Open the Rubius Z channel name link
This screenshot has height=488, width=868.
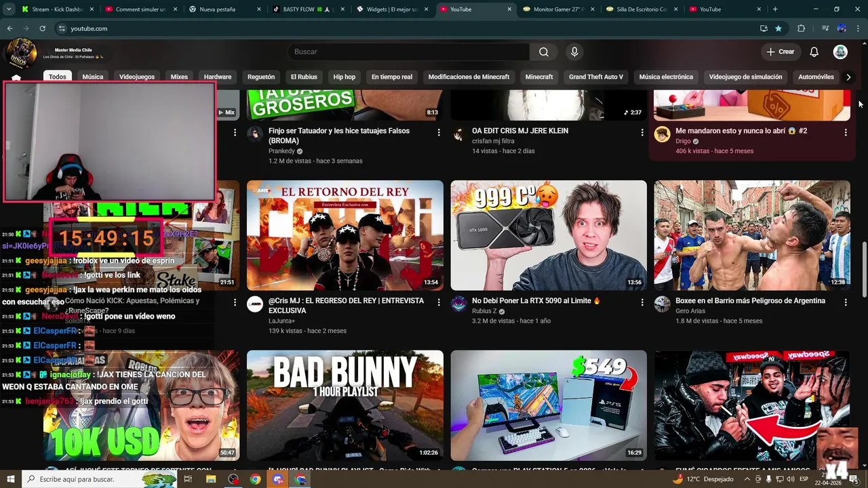(x=484, y=311)
